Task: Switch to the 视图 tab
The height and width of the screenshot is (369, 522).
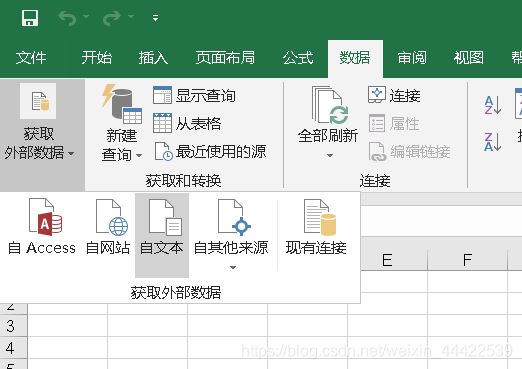Action: pos(469,58)
